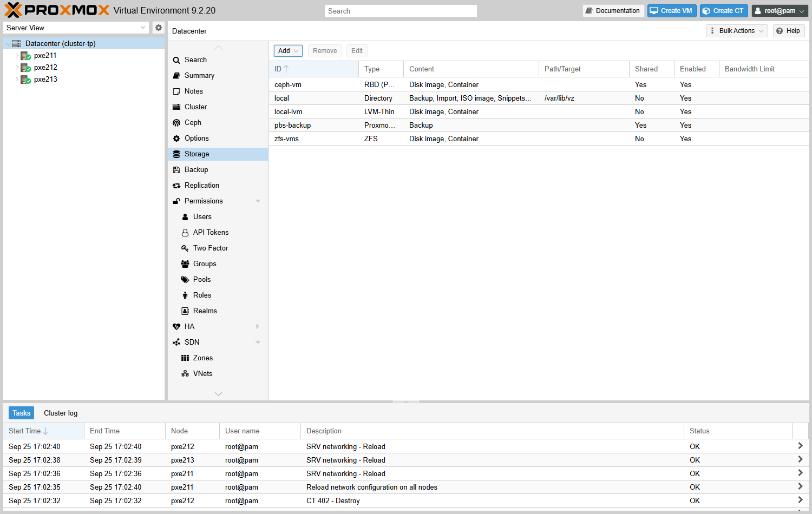Open the Add storage dropdown

tap(288, 51)
